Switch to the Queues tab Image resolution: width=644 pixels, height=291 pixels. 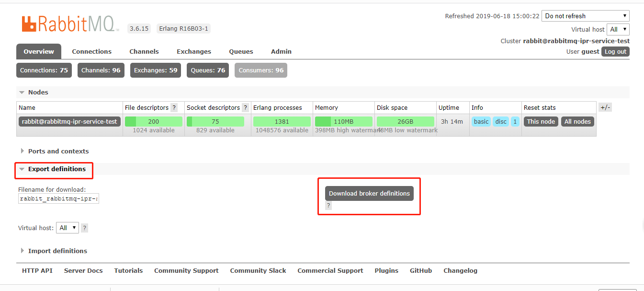[241, 51]
